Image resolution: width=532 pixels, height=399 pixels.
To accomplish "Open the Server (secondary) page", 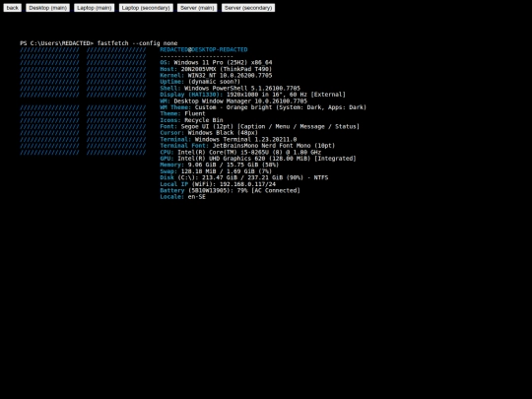I will point(248,8).
